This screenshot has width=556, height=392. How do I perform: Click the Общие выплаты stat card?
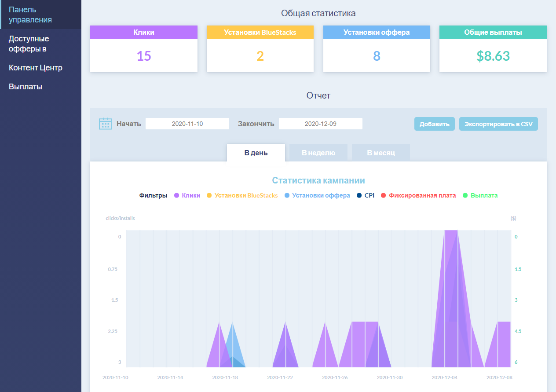493,49
